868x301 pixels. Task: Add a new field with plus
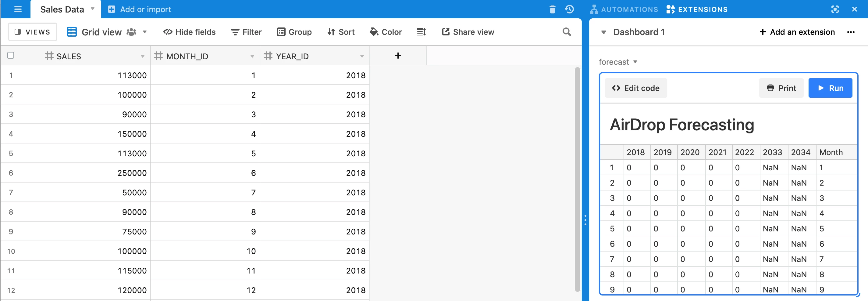(398, 56)
